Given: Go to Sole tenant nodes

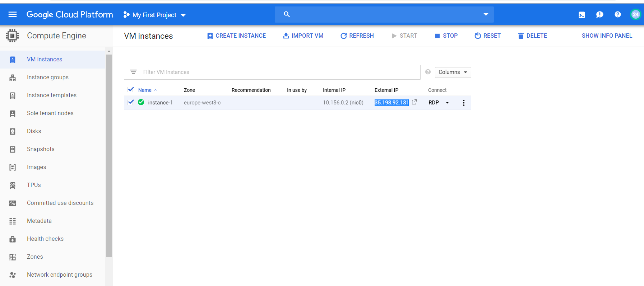Looking at the screenshot, I should tap(50, 113).
